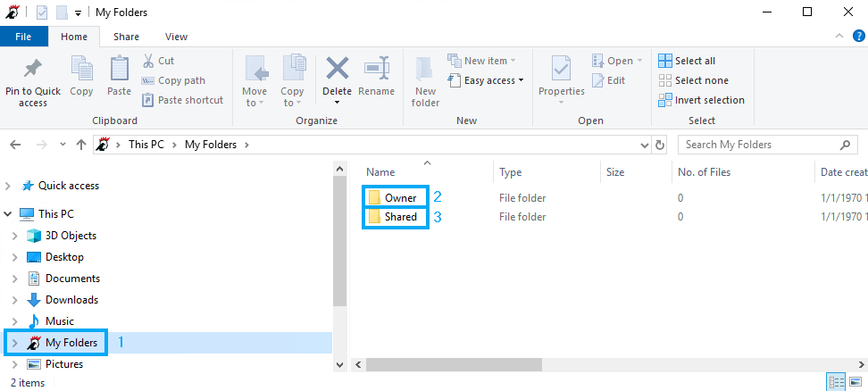868x391 pixels.
Task: Click the Rename icon
Action: tap(377, 69)
